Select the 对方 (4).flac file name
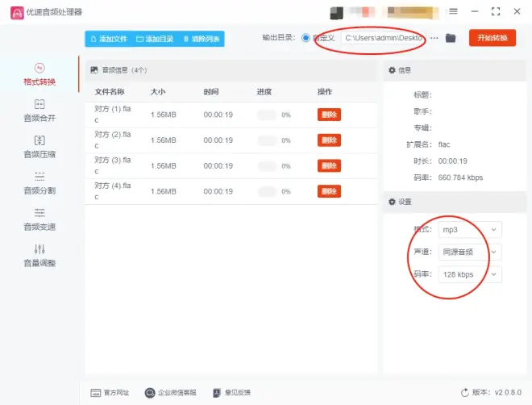 (113, 191)
